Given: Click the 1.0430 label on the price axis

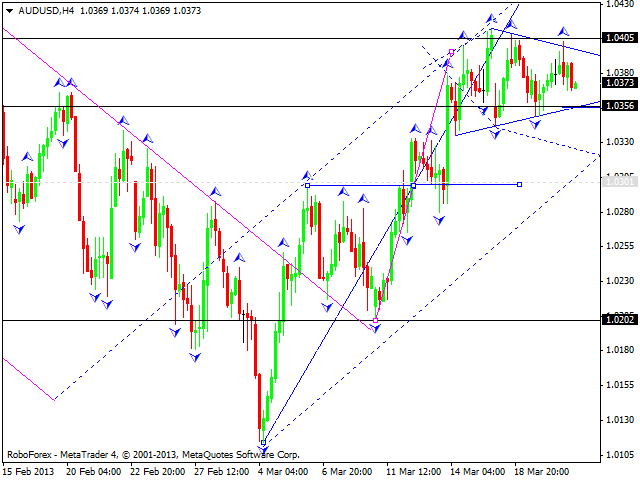Looking at the screenshot, I should point(621,5).
